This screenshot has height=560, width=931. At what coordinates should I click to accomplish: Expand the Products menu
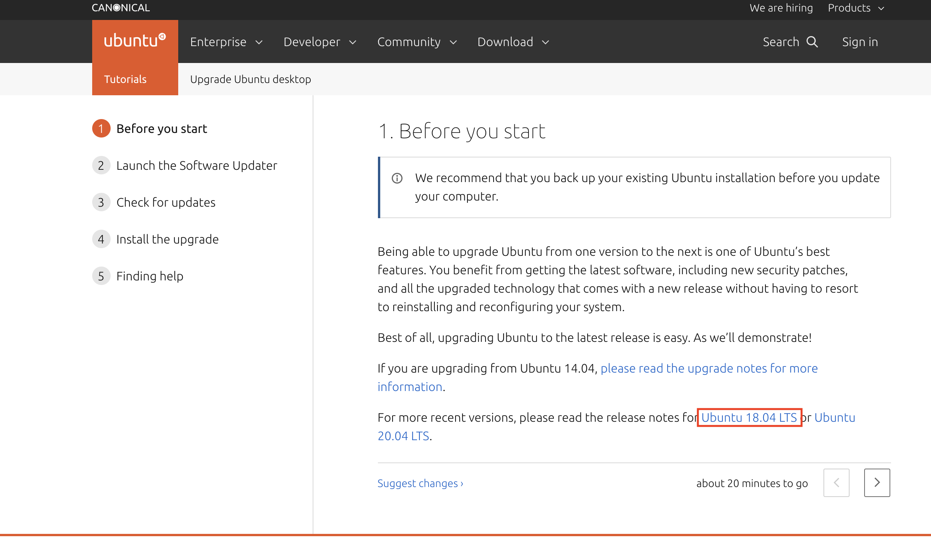[856, 8]
